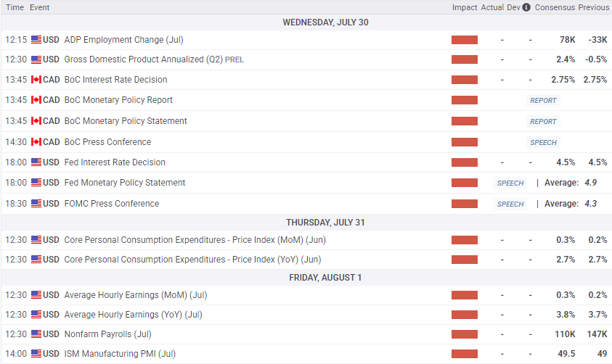Click the Dev info icon in header
This screenshot has width=612, height=364.
(x=526, y=7)
